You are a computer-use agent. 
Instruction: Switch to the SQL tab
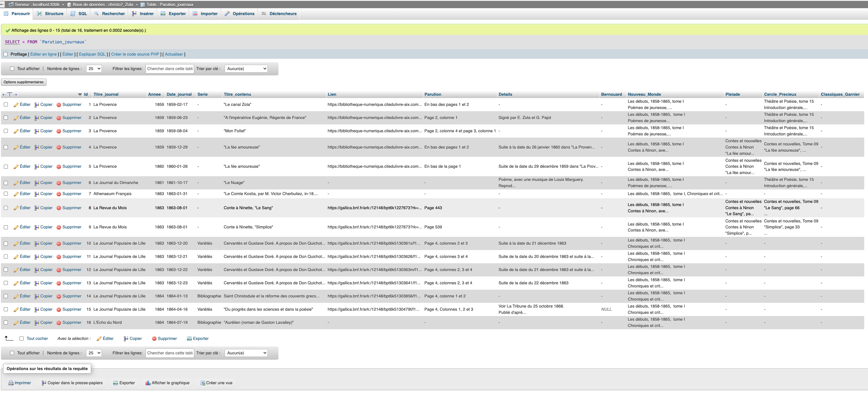(79, 14)
